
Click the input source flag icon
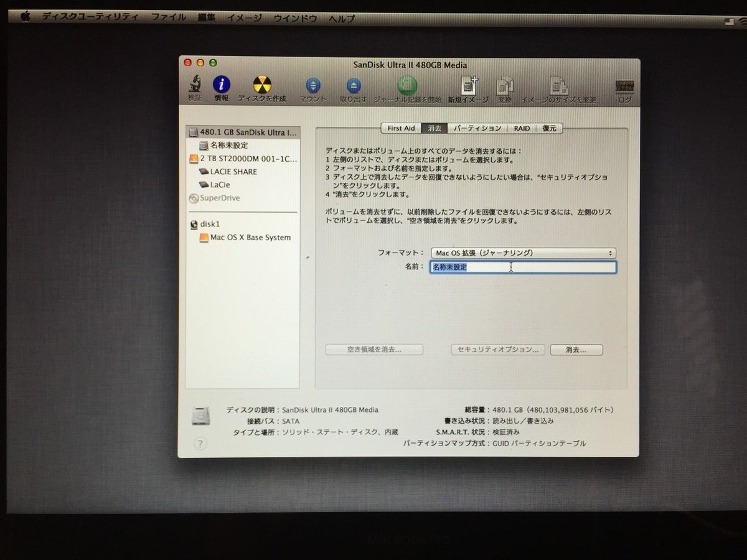click(728, 21)
